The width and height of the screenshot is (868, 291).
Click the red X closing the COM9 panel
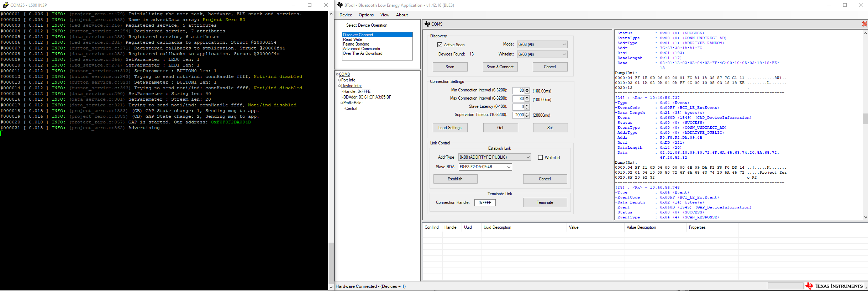pyautogui.click(x=864, y=24)
